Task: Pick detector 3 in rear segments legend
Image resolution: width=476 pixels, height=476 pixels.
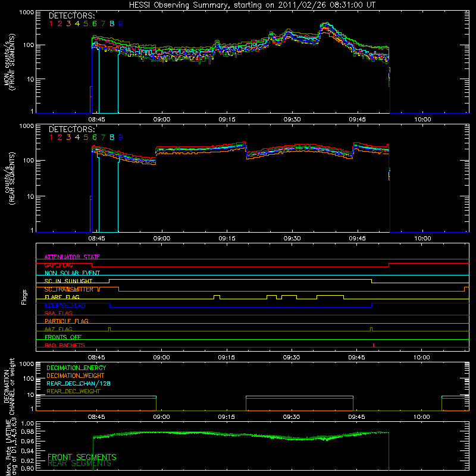Action: [68, 137]
